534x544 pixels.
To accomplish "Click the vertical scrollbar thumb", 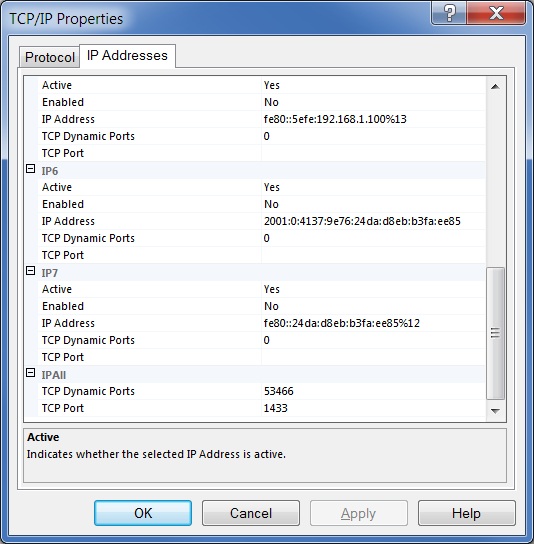I will [x=495, y=333].
